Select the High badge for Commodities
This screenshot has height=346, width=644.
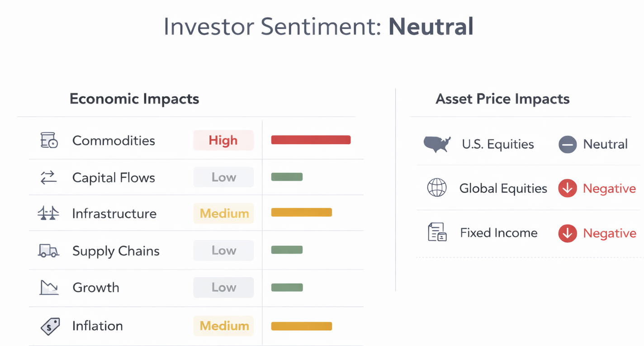[223, 140]
